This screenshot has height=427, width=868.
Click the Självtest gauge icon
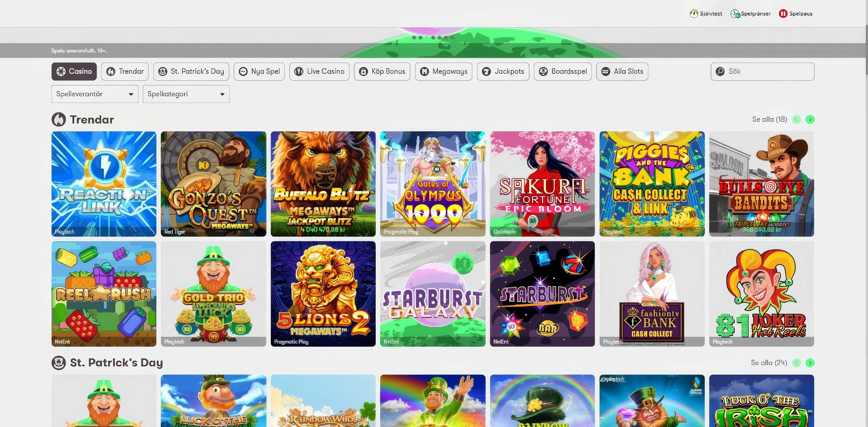pyautogui.click(x=693, y=14)
